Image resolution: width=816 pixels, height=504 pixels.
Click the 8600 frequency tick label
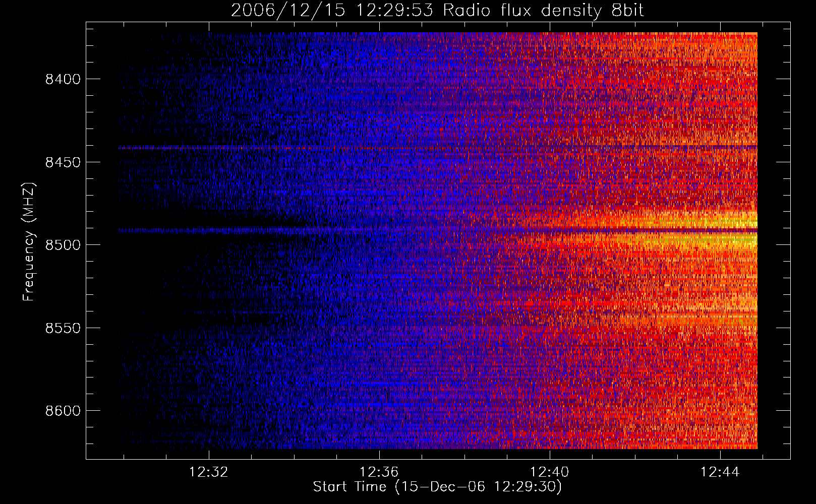pyautogui.click(x=63, y=411)
